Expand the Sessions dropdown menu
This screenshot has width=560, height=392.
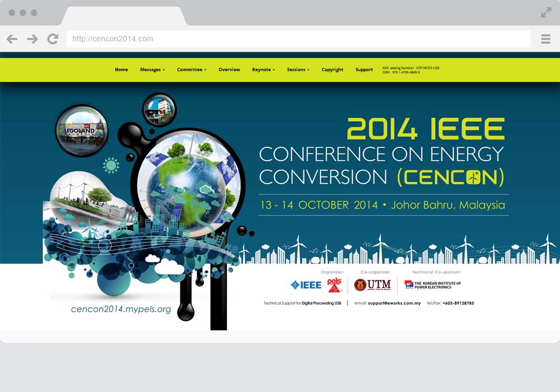[x=298, y=69]
